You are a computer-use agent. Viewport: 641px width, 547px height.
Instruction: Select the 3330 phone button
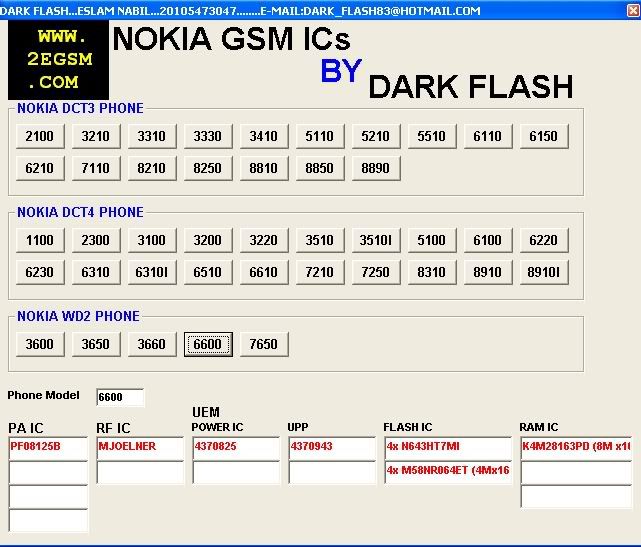point(208,136)
